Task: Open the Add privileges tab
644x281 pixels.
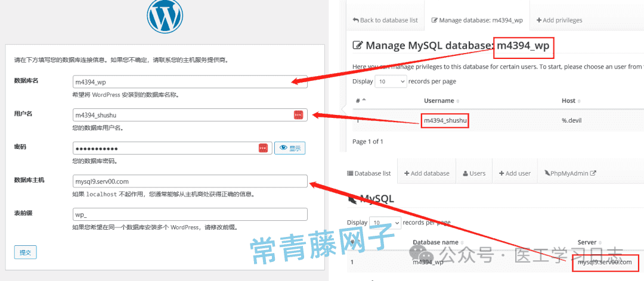Action: pos(559,20)
